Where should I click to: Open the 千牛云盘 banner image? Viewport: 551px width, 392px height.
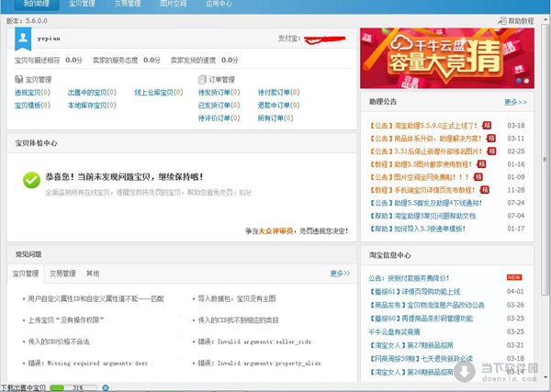point(447,59)
